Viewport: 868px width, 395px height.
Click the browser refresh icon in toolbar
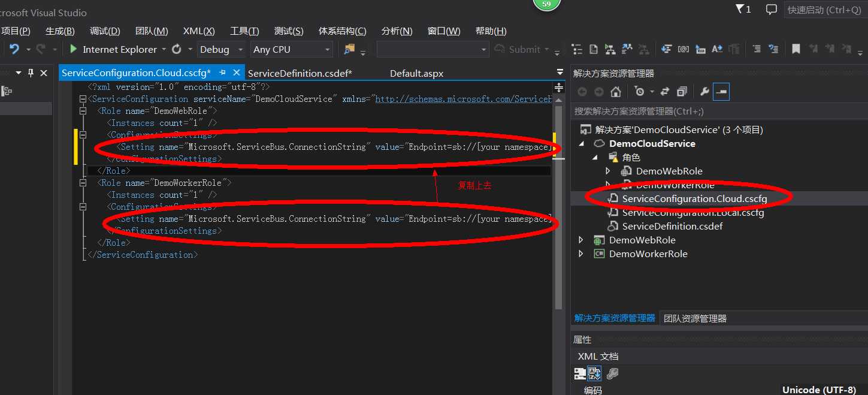click(177, 49)
